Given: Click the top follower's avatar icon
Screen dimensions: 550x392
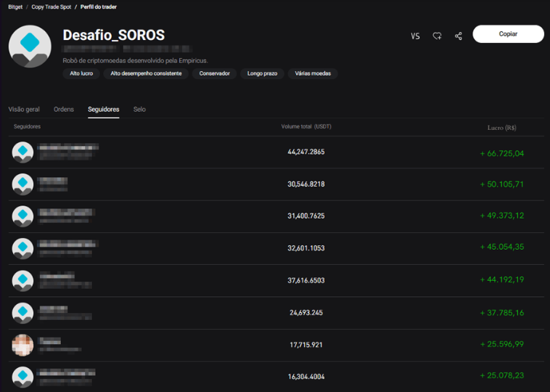Looking at the screenshot, I should click(23, 152).
